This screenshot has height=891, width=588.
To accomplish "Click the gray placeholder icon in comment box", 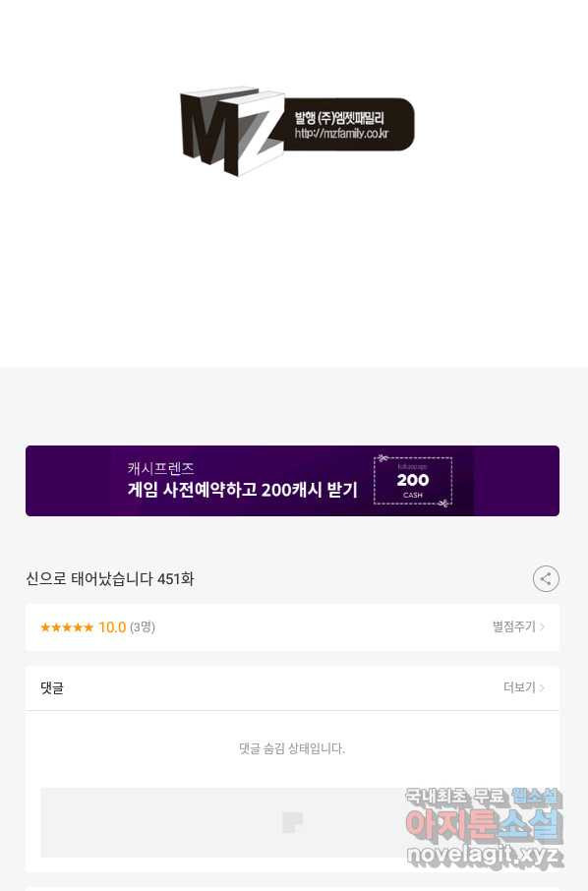I will click(293, 822).
